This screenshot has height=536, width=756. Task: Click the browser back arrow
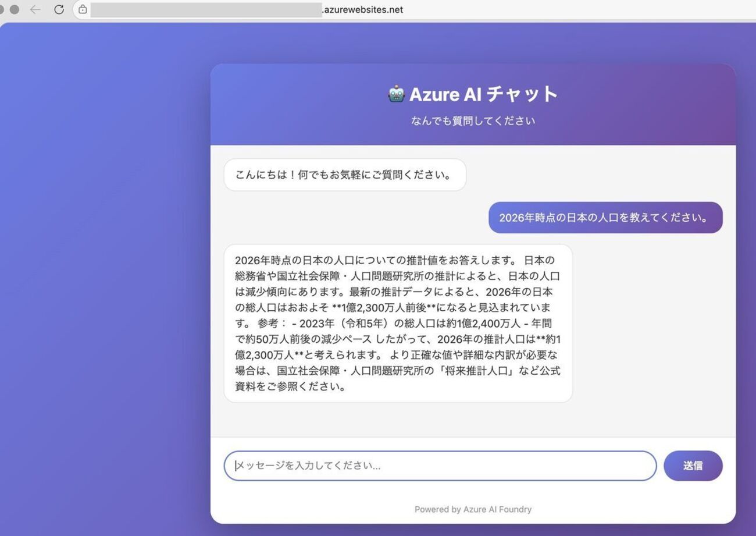35,9
